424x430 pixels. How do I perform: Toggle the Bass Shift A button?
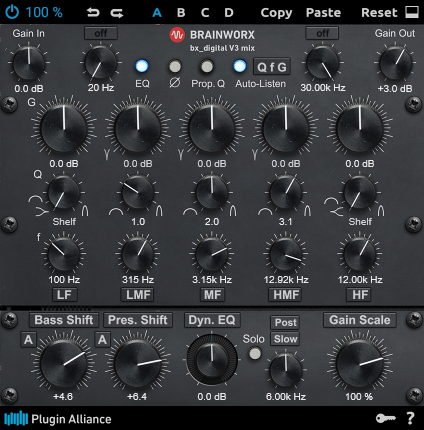click(x=28, y=340)
